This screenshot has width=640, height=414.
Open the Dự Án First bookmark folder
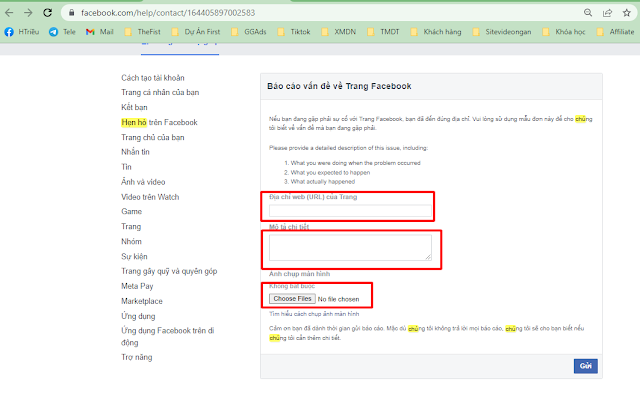click(196, 32)
